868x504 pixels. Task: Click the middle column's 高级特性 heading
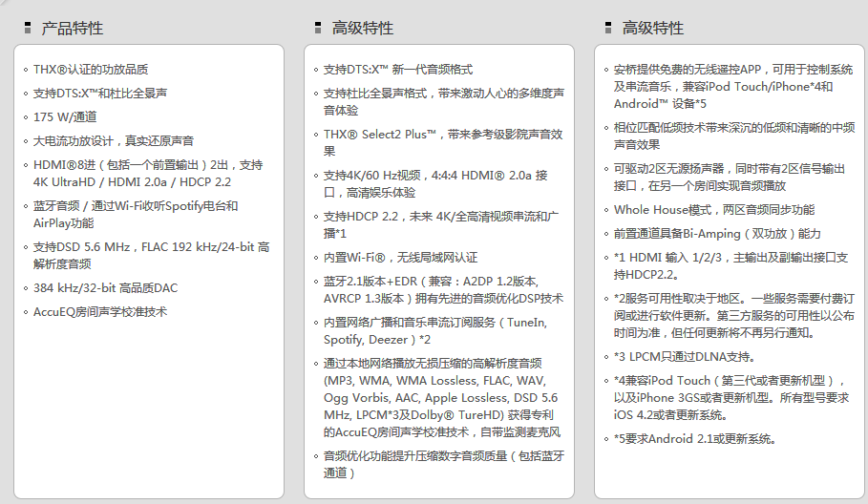(363, 28)
